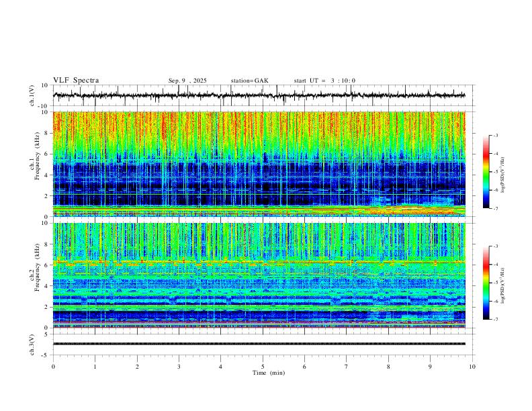Click the "10" tick on the Time axis
The height and width of the screenshot is (411, 532).
tap(472, 367)
